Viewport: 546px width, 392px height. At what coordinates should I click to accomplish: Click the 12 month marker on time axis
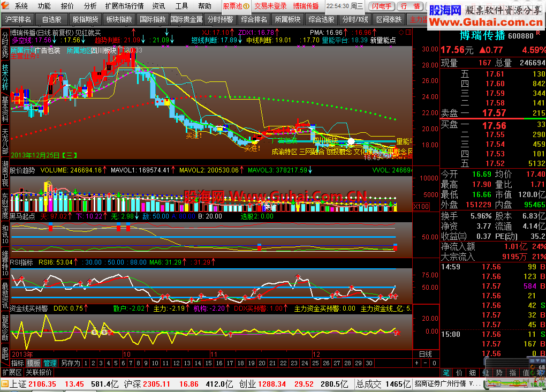pos(316,354)
